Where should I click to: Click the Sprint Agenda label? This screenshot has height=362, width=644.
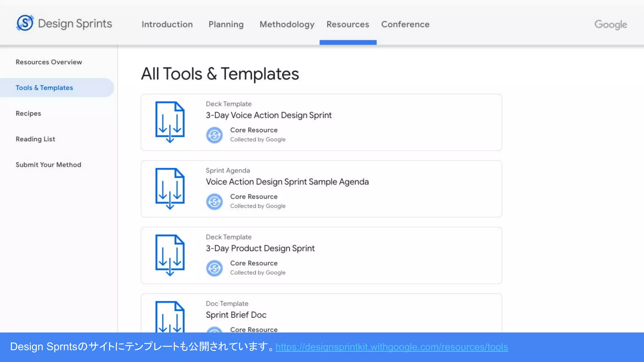(228, 171)
